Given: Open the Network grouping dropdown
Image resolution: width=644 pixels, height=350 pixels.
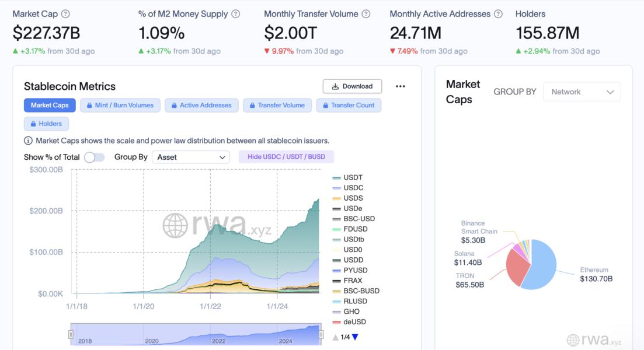Looking at the screenshot, I should 582,92.
